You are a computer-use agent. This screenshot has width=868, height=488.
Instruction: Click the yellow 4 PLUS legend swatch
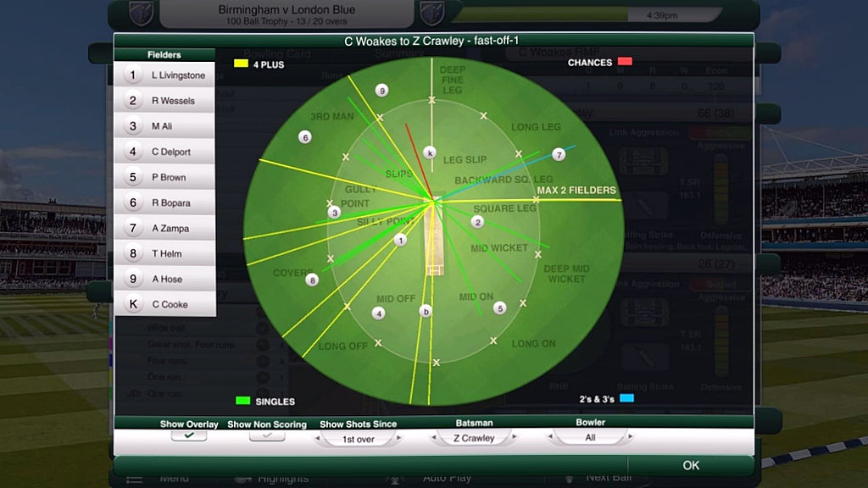(241, 63)
